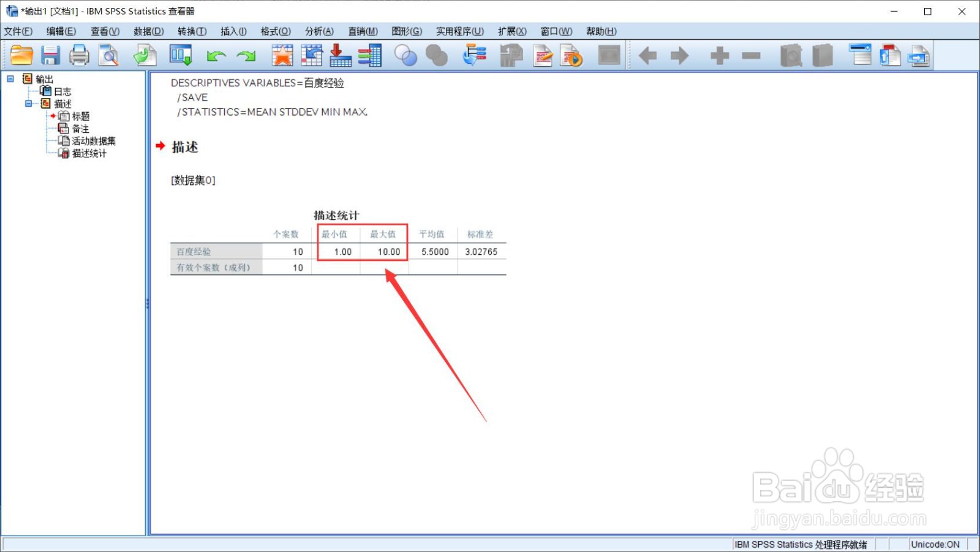Click the red down-arrow table icon
Screen dimensions: 980x552
click(340, 56)
